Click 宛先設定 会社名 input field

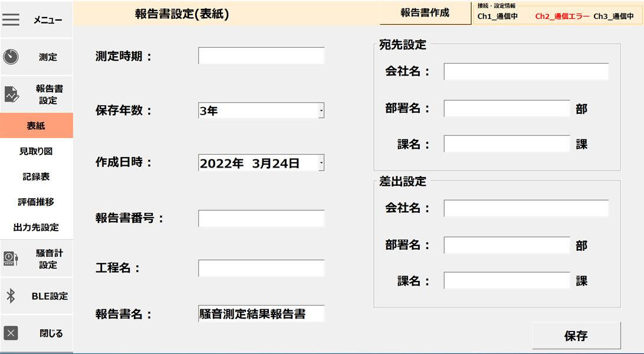pos(526,71)
